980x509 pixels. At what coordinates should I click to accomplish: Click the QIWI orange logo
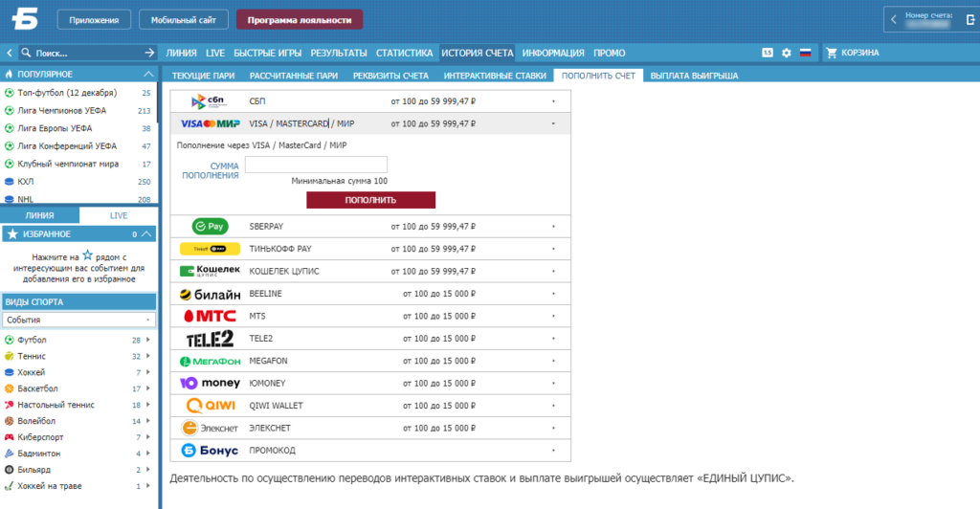coord(211,406)
